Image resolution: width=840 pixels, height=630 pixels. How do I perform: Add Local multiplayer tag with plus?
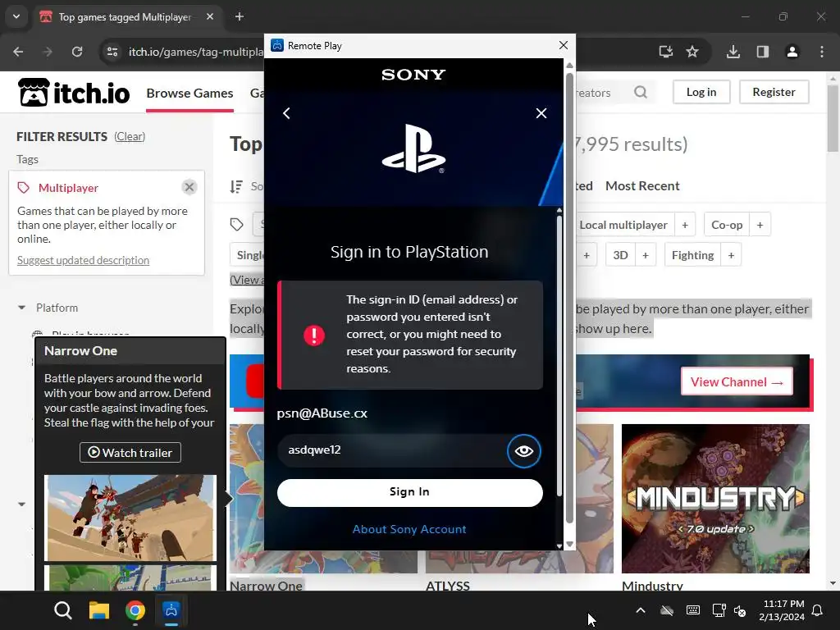(685, 225)
